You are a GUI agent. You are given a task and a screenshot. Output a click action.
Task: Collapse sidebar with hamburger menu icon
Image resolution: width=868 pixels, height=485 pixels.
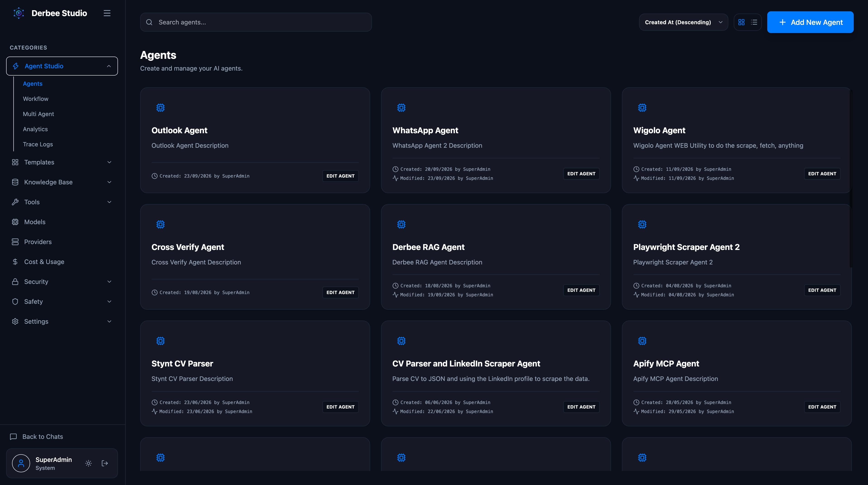(x=107, y=13)
